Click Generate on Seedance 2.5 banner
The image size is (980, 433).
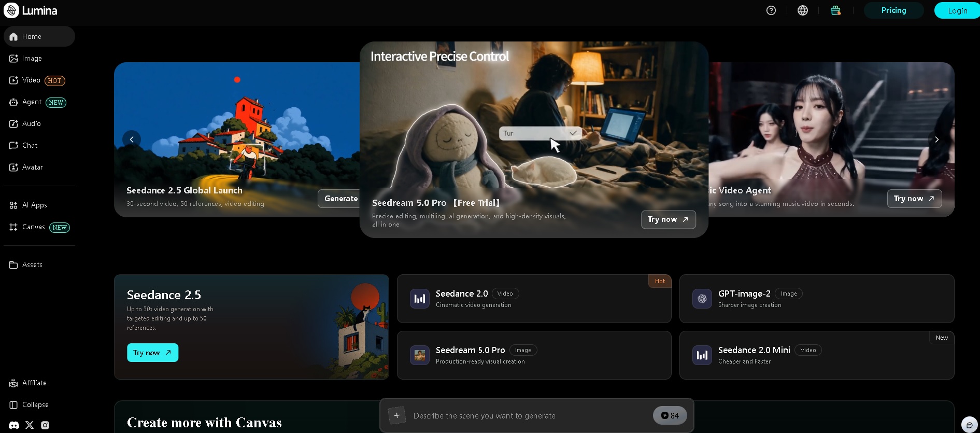pyautogui.click(x=340, y=199)
